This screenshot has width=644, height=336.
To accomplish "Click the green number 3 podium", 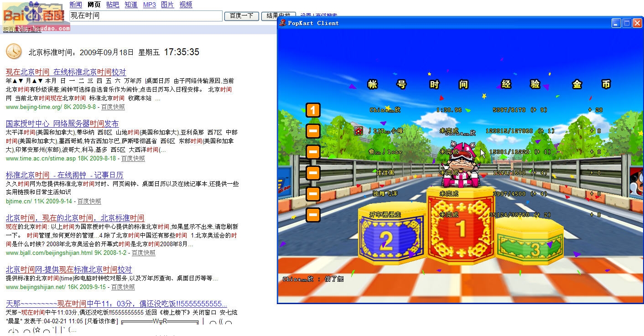I will [x=529, y=242].
